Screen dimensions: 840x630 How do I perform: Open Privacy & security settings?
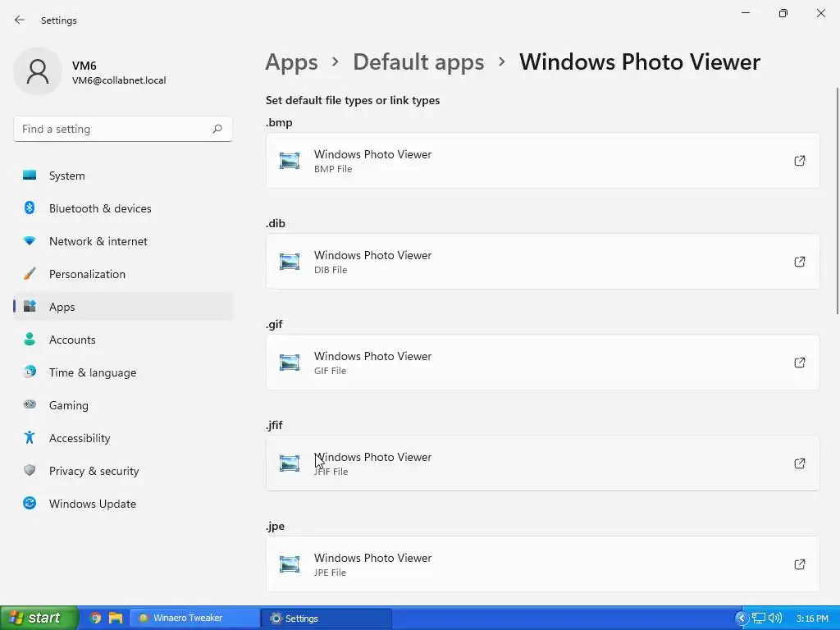click(123, 471)
